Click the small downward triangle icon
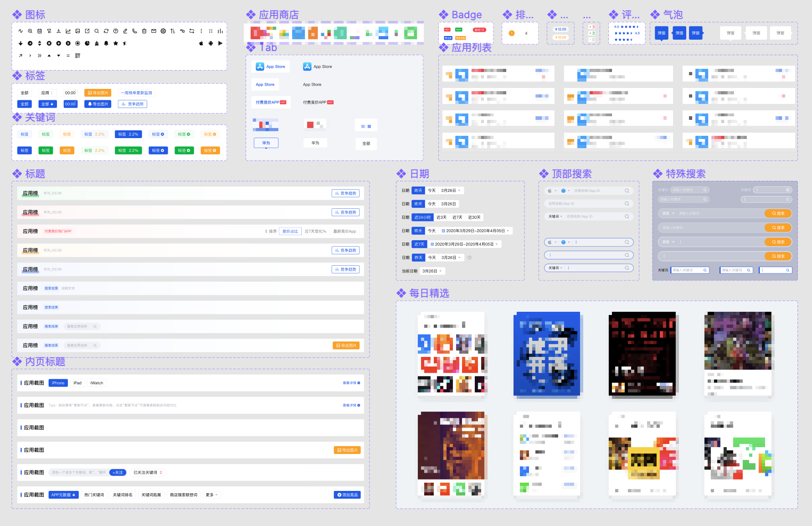The image size is (812, 526). pos(59,56)
